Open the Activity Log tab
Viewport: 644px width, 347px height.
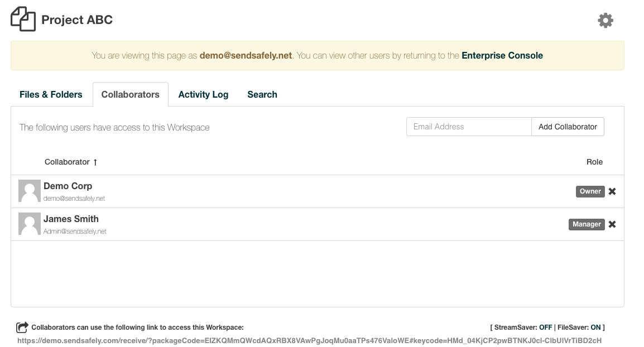(203, 94)
